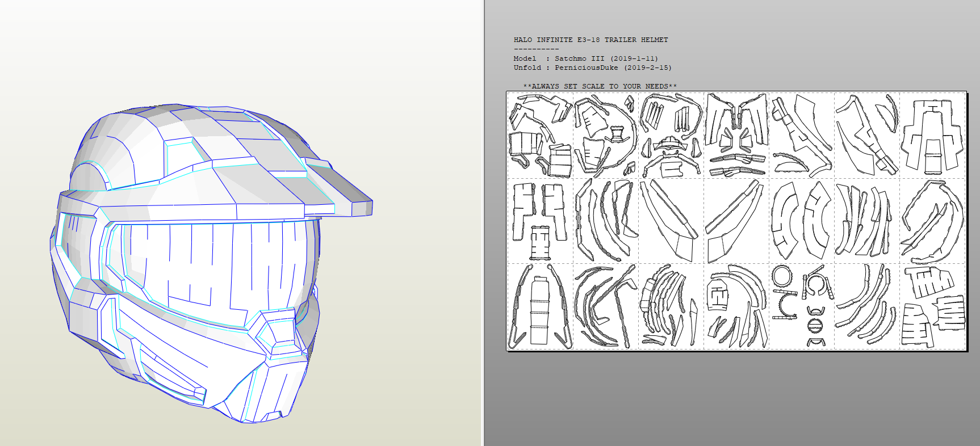Click the "HALO INFINITE E3-18 TRAILER HELMET" title text

click(590, 40)
